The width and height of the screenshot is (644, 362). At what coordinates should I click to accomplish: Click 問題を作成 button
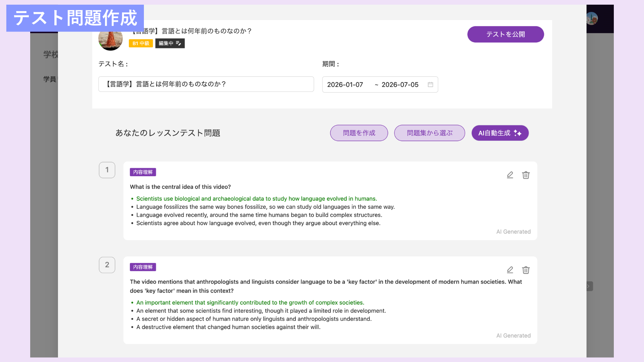coord(359,133)
